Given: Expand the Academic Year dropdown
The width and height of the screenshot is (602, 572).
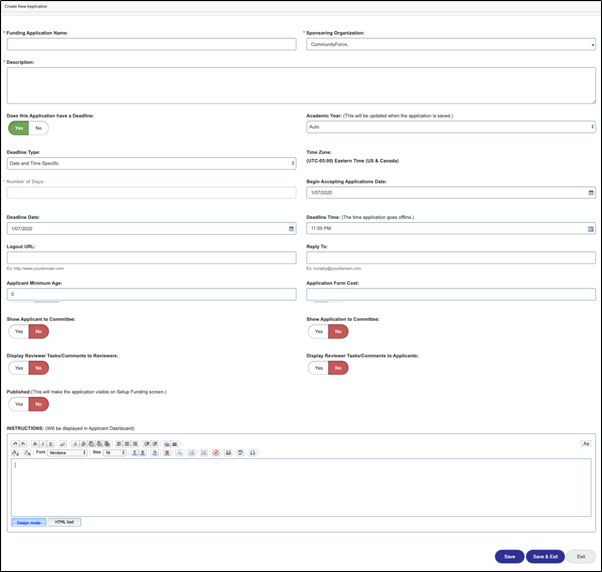Looking at the screenshot, I should coord(450,127).
